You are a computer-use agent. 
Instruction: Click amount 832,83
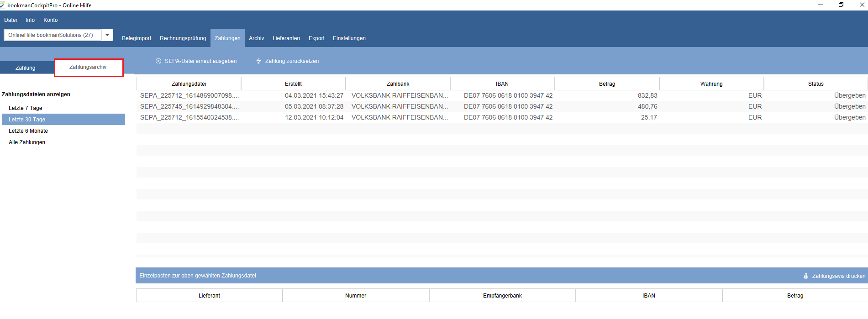coord(647,96)
